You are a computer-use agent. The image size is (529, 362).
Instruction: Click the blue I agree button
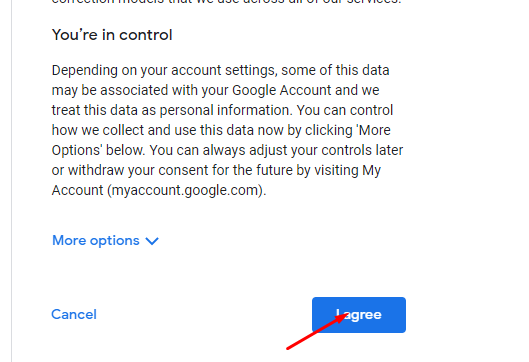pos(359,315)
